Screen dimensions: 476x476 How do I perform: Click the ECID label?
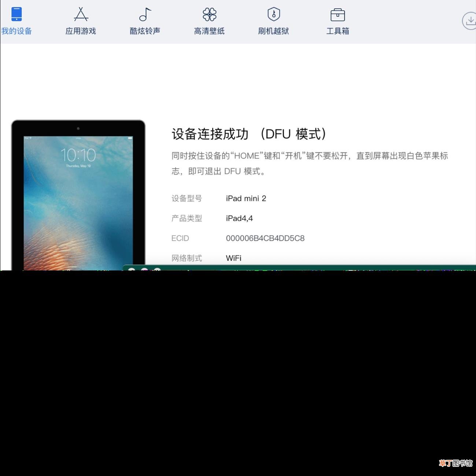point(180,238)
